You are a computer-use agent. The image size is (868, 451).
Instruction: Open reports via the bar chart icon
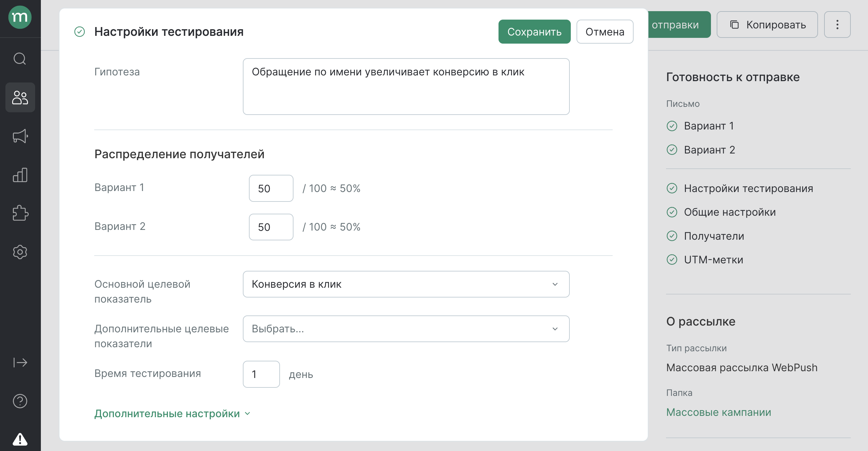pos(20,175)
